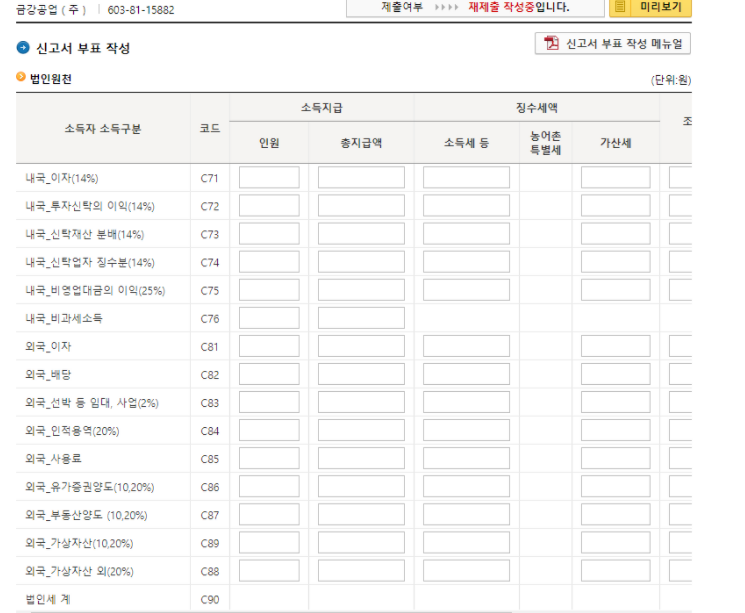This screenshot has height=613, width=745.
Task: Focus the 가산세 field for C74 신탁업자 징수분
Action: point(615,262)
